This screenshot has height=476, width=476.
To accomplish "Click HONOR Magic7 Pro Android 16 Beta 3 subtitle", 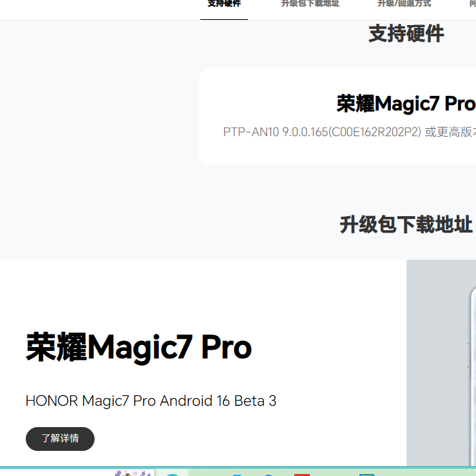I will click(151, 401).
